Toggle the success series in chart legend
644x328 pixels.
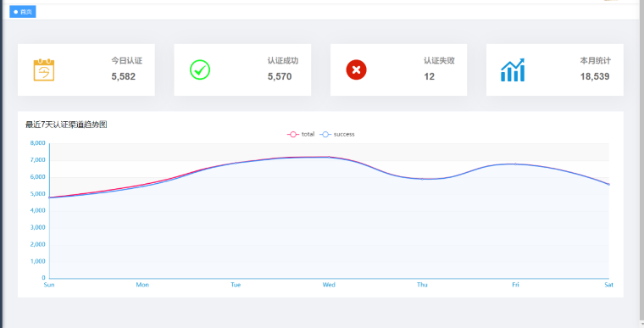[x=336, y=135]
